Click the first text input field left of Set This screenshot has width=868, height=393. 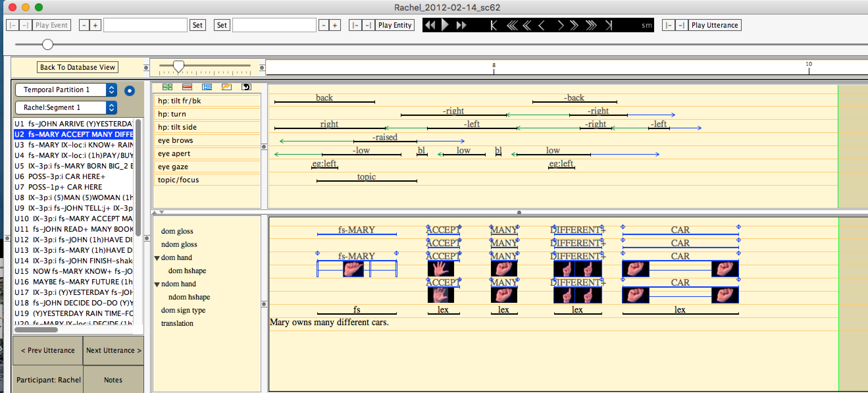145,25
